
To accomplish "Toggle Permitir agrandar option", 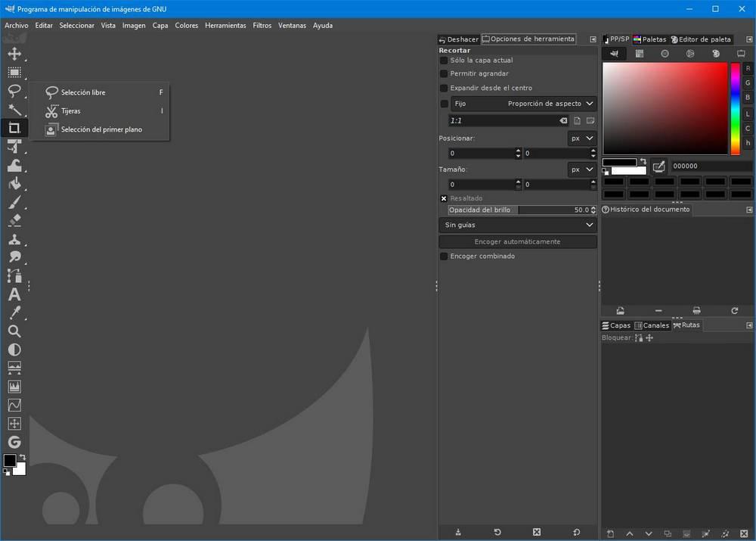I will [444, 74].
